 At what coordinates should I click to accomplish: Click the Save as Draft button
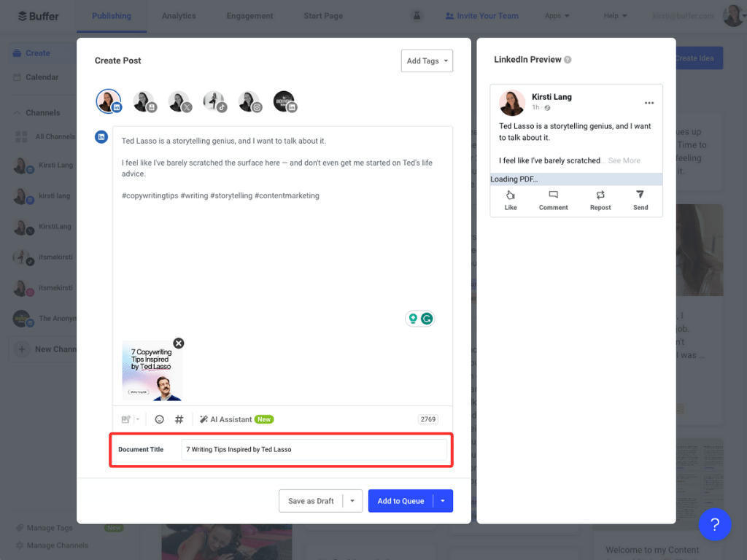[x=311, y=501]
